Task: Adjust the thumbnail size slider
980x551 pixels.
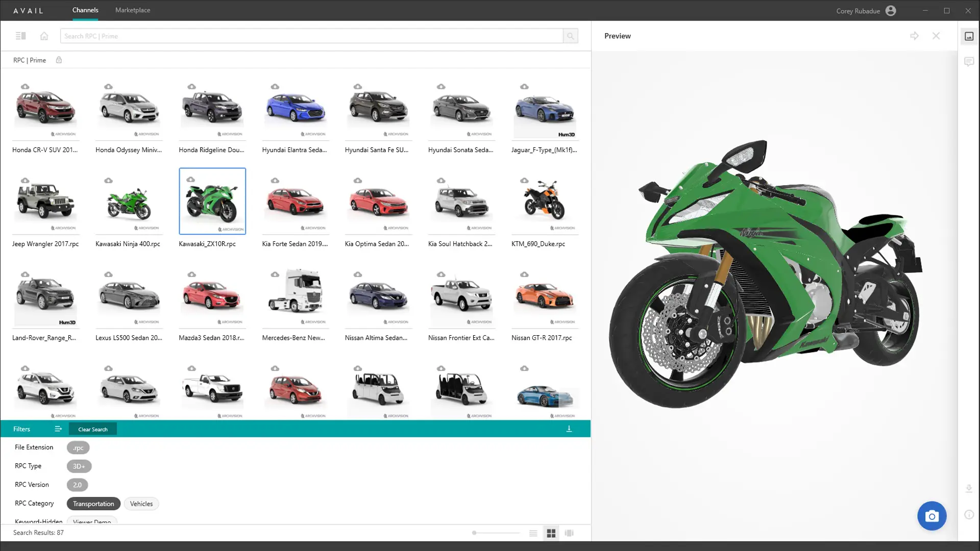Action: pyautogui.click(x=475, y=533)
